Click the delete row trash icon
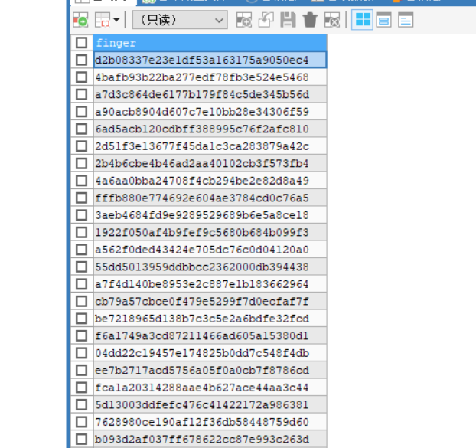476x448 pixels. [x=310, y=20]
